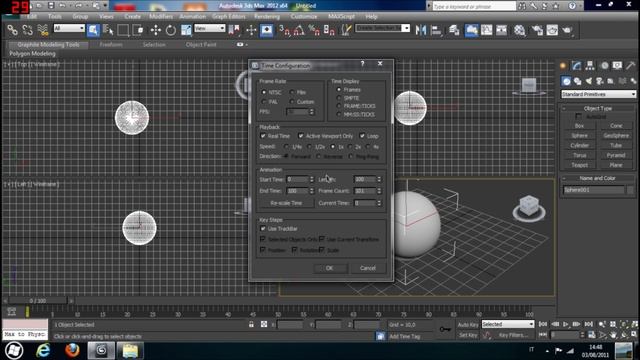Viewport: 640px width, 360px height.
Task: Click the Mirror tool icon
Action: point(420,30)
